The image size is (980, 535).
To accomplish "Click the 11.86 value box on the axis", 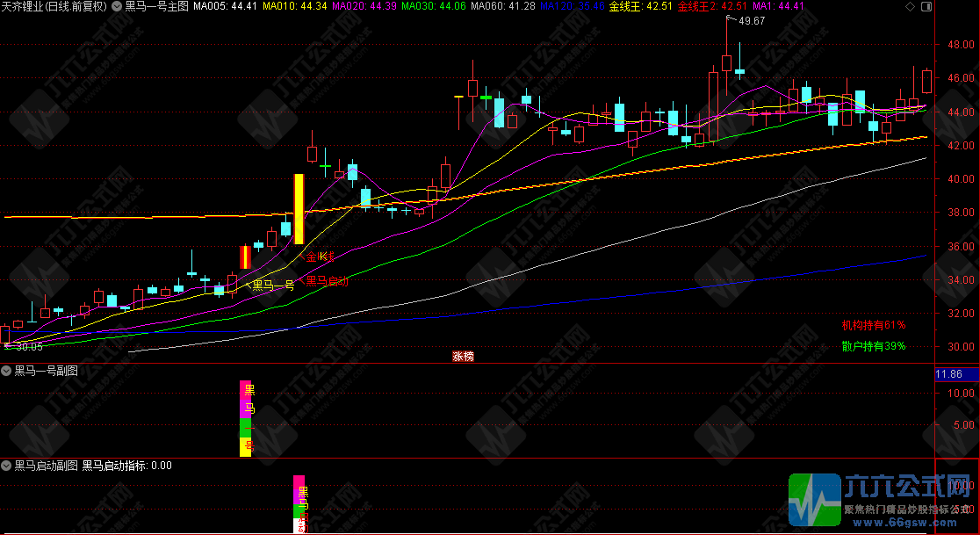I will [x=950, y=374].
